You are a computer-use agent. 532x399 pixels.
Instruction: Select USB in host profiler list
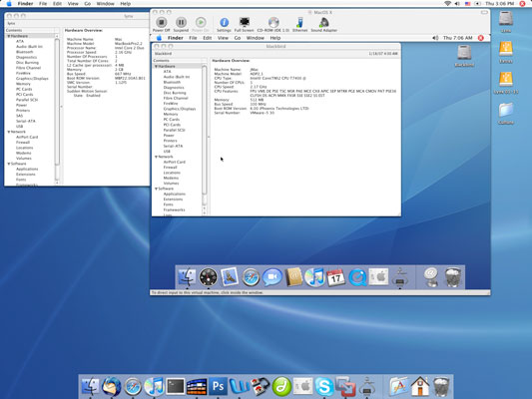[x=19, y=126]
